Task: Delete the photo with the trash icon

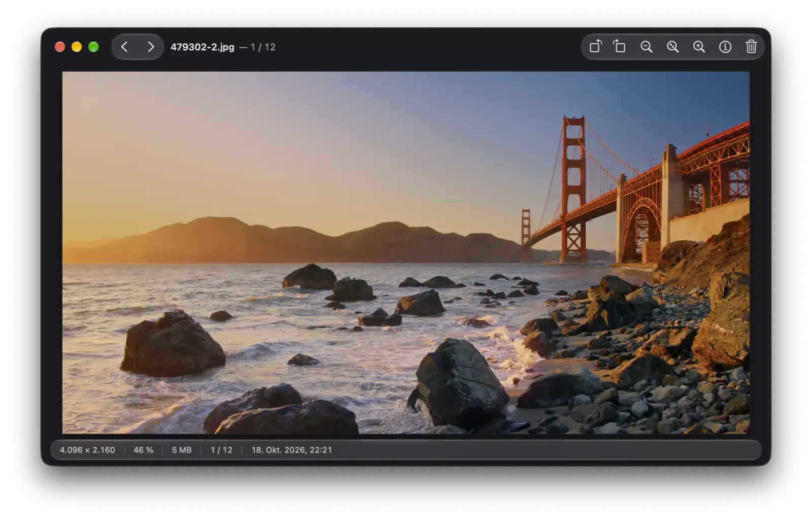Action: point(751,47)
